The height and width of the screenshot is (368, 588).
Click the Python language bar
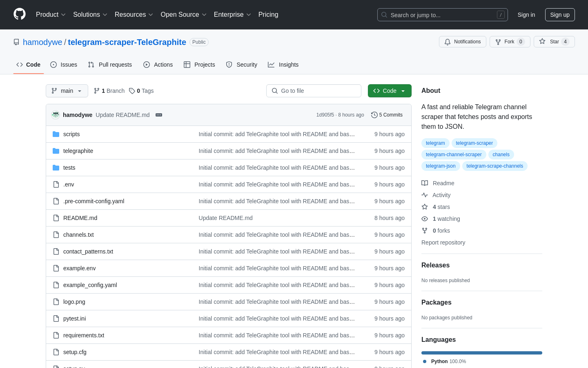(482, 353)
